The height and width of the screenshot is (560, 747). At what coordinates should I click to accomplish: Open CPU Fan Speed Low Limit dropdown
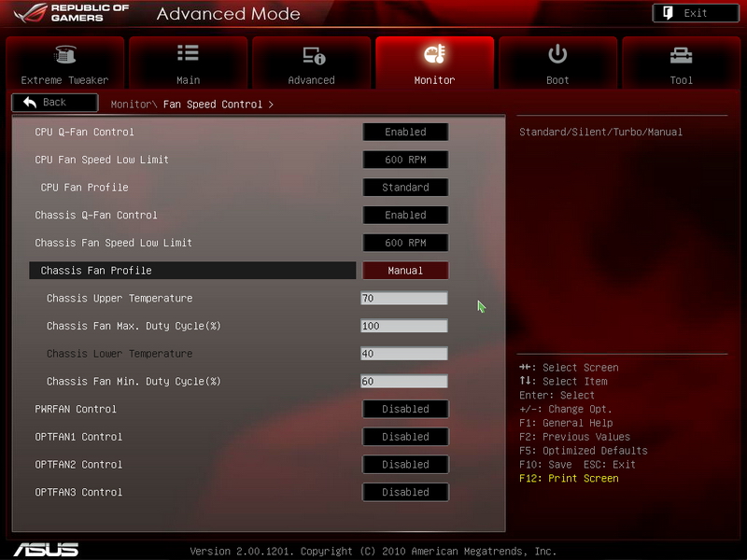click(405, 160)
